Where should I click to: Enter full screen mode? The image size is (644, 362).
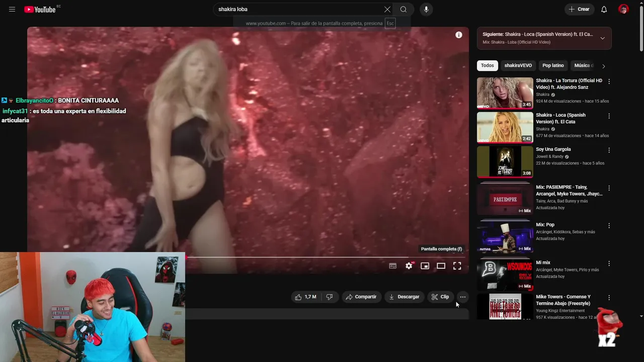coord(457,266)
